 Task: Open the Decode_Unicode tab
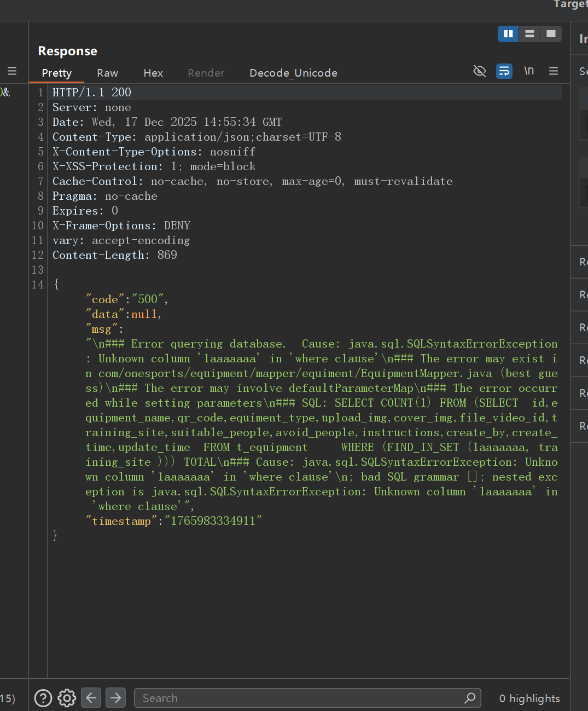click(x=293, y=73)
